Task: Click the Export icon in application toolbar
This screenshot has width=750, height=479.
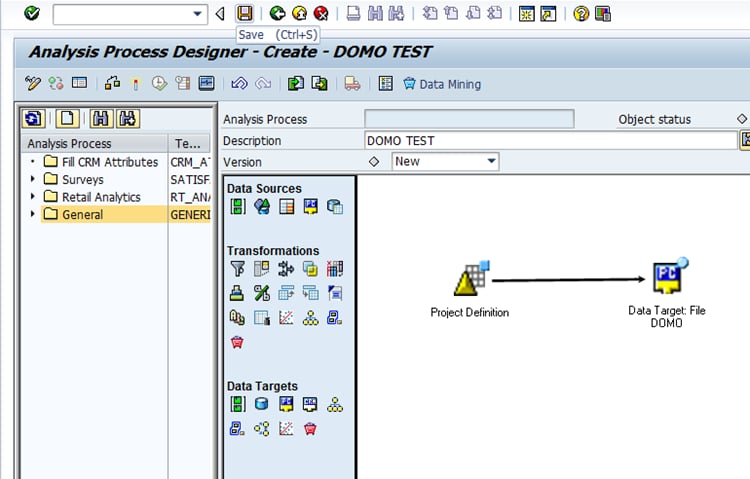Action: click(x=319, y=83)
